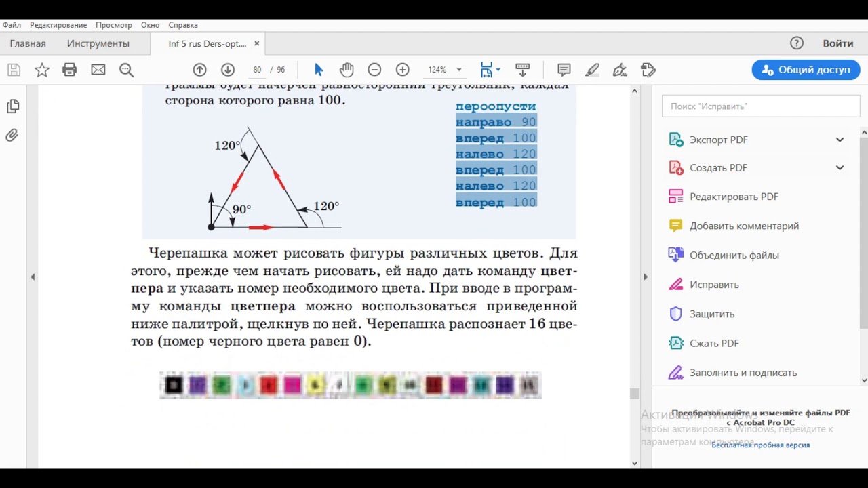Viewport: 868px width, 488px height.
Task: Click the Общий доступ share button
Action: tap(806, 70)
